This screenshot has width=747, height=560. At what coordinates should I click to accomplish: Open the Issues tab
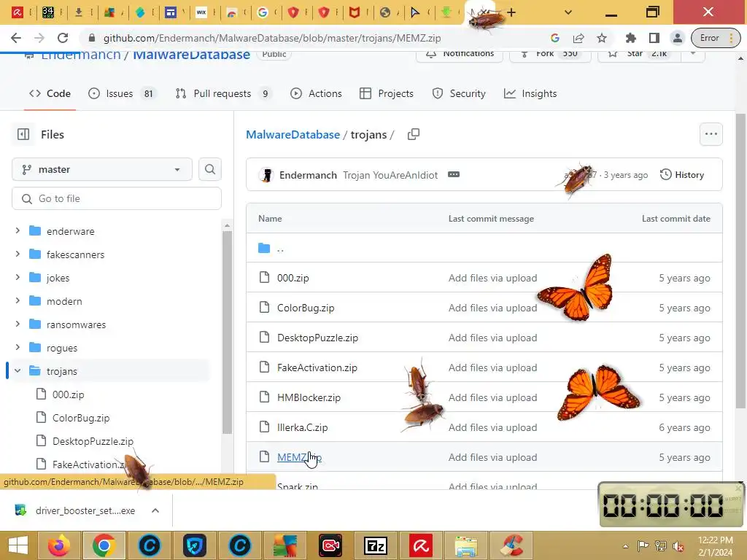(123, 93)
